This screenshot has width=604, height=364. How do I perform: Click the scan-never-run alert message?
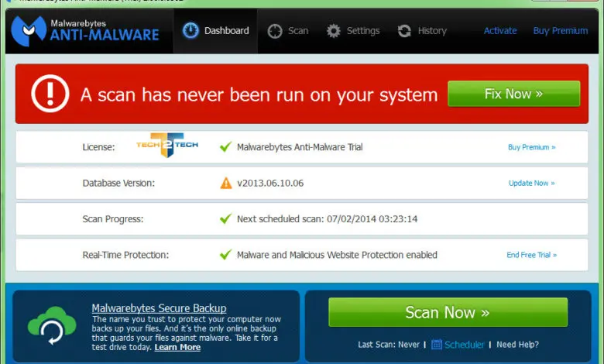click(259, 94)
